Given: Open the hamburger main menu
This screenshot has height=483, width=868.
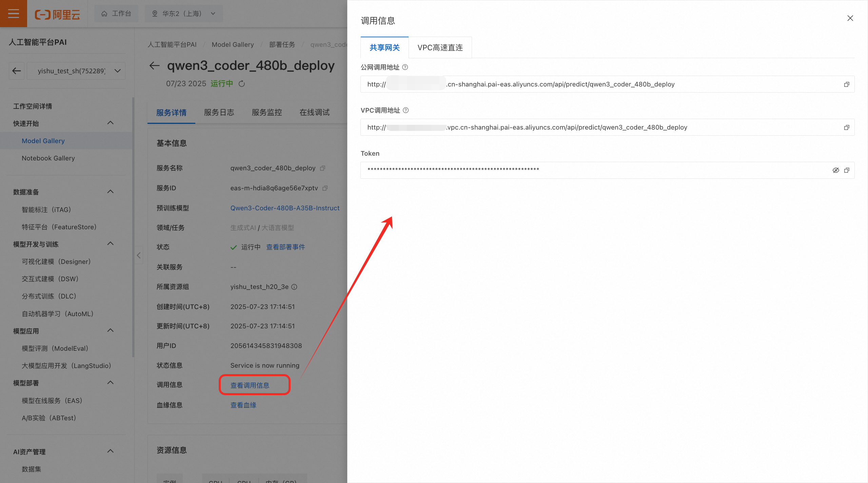Looking at the screenshot, I should (14, 14).
